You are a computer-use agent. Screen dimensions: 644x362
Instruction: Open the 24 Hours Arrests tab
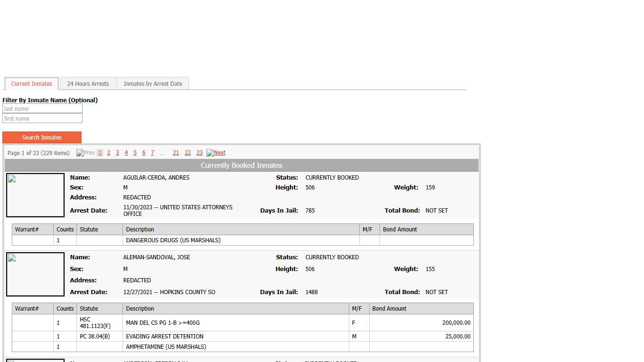click(x=88, y=84)
